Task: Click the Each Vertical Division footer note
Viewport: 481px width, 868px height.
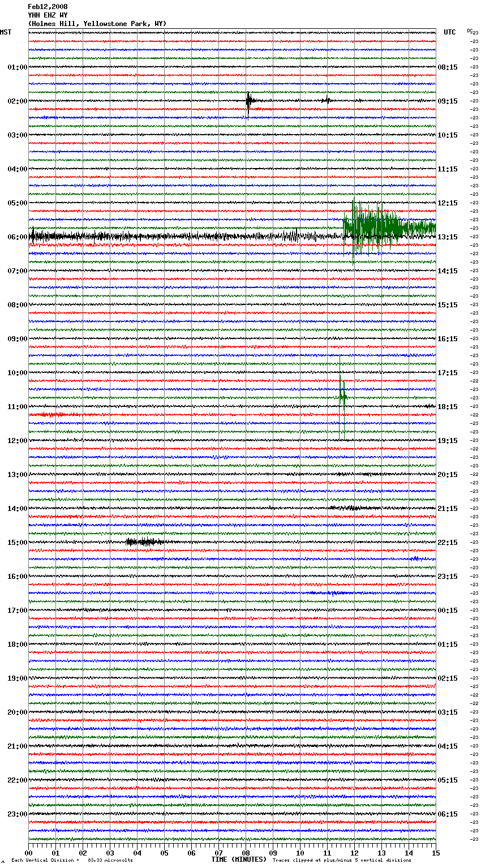Action: [x=72, y=860]
